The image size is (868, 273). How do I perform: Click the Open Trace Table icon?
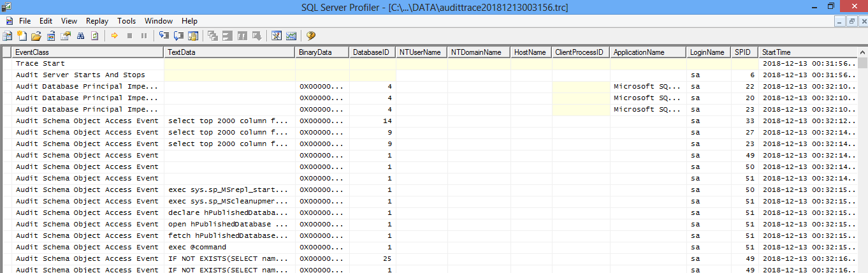click(x=50, y=36)
